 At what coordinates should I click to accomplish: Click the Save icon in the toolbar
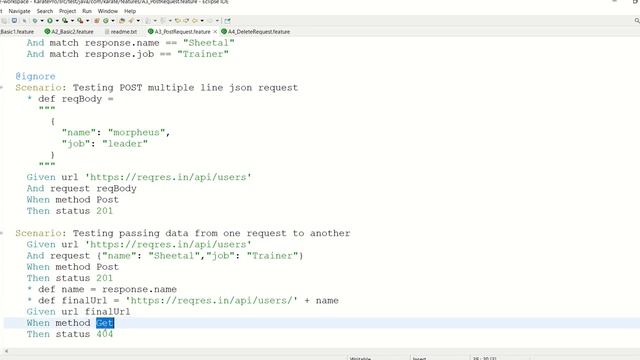point(4,20)
